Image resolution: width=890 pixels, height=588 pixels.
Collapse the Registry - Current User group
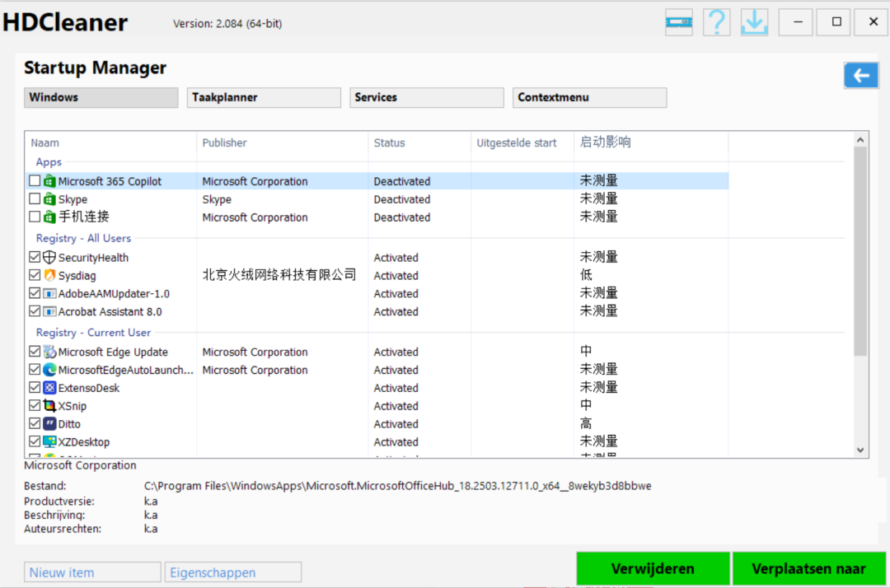coord(94,333)
